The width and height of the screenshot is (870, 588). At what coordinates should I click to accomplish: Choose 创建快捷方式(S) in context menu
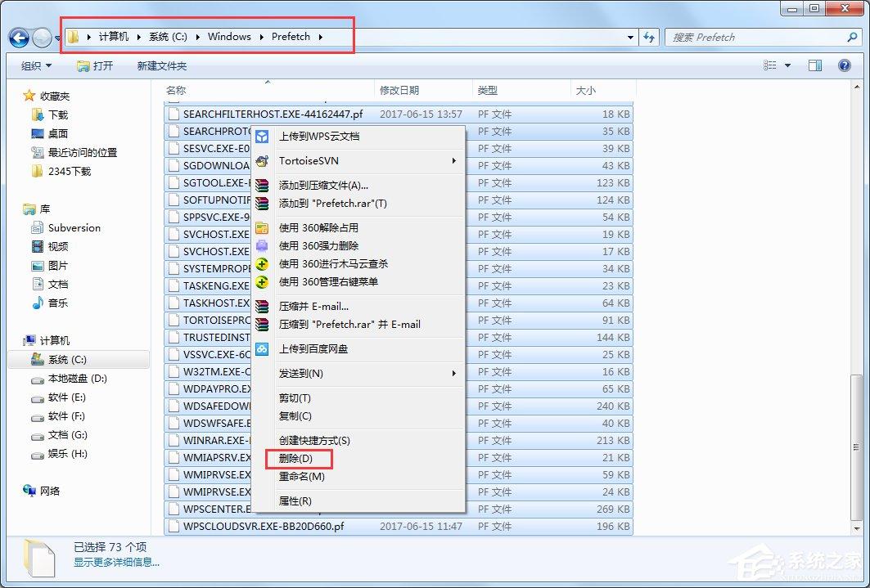(359, 441)
